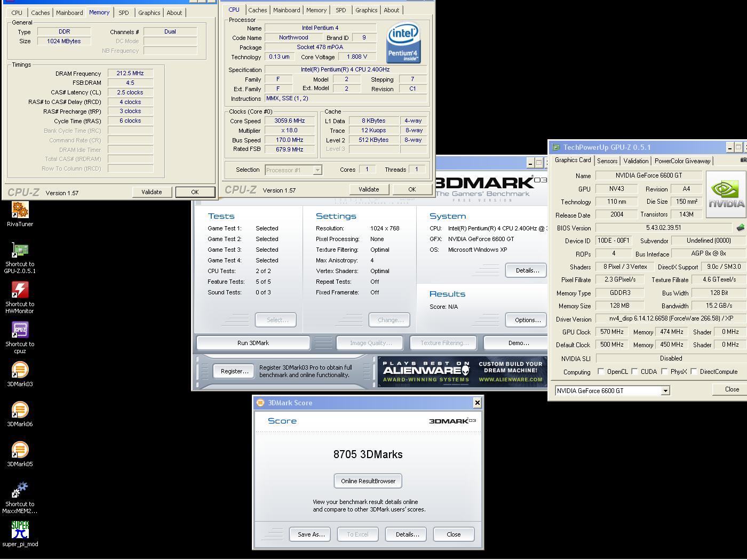Click OK in right CPU-Z window
The height and width of the screenshot is (560, 747).
click(x=412, y=189)
